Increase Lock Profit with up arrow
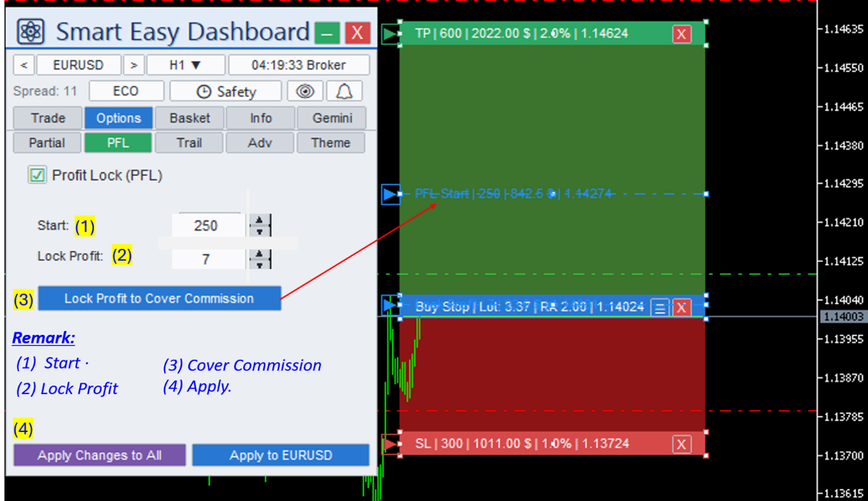Viewport: 868px width, 501px height. click(260, 254)
